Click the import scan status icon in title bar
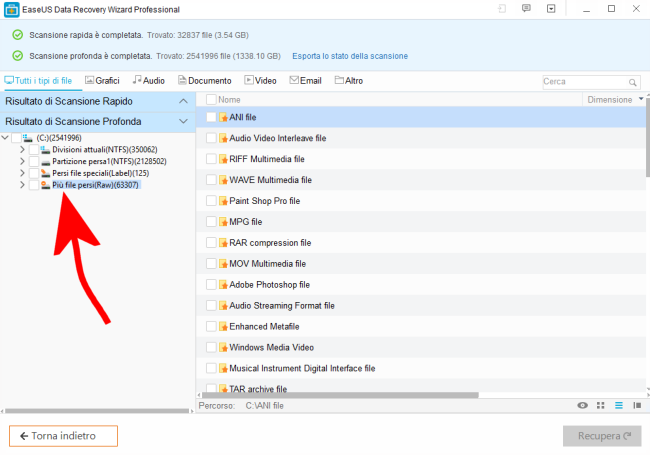The image size is (650, 455). (502, 9)
